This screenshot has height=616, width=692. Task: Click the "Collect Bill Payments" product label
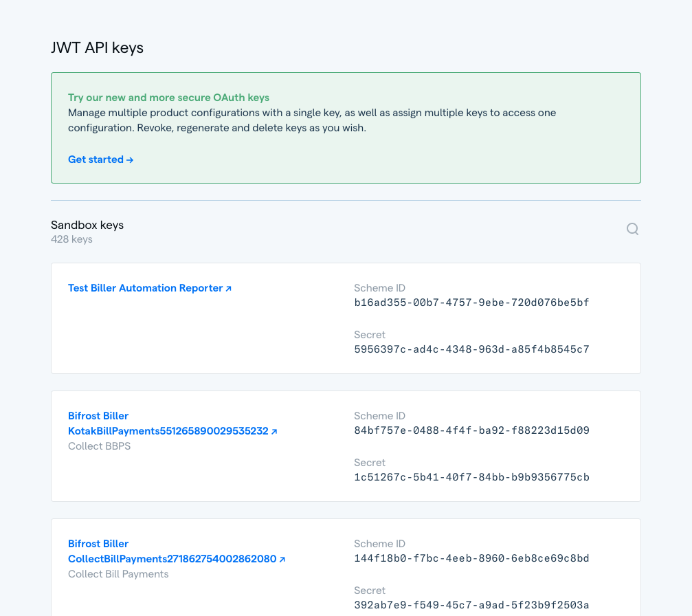(118, 574)
